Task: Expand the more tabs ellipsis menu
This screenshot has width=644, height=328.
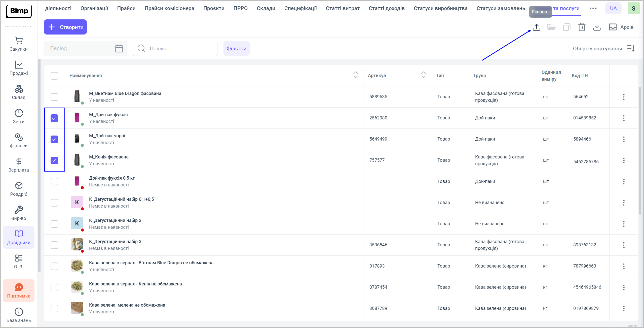Action: pyautogui.click(x=593, y=8)
